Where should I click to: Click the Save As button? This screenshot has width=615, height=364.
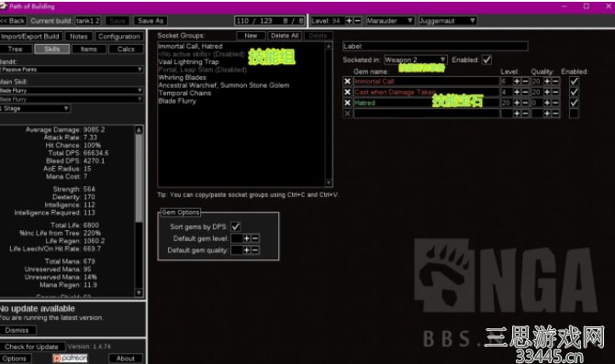point(151,21)
